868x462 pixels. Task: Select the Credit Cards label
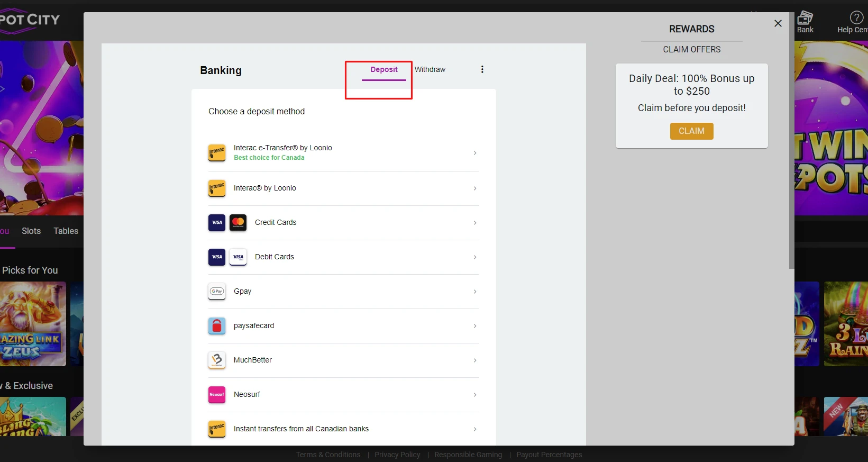(276, 222)
